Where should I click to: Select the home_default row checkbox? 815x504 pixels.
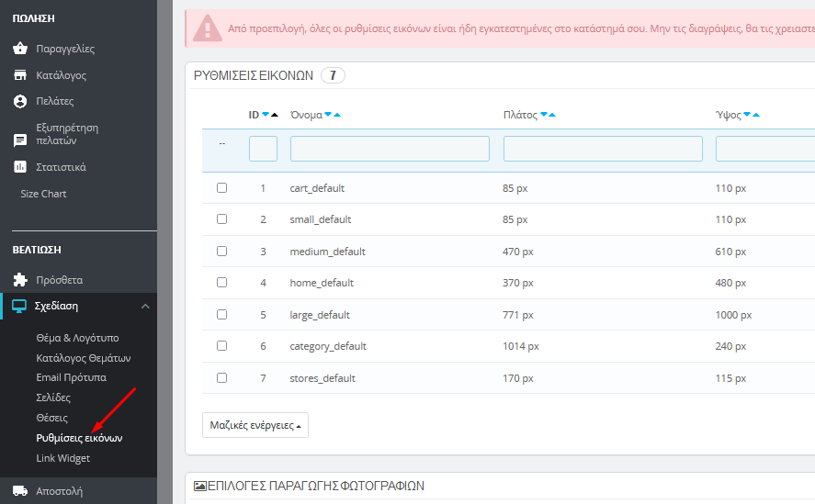222,282
